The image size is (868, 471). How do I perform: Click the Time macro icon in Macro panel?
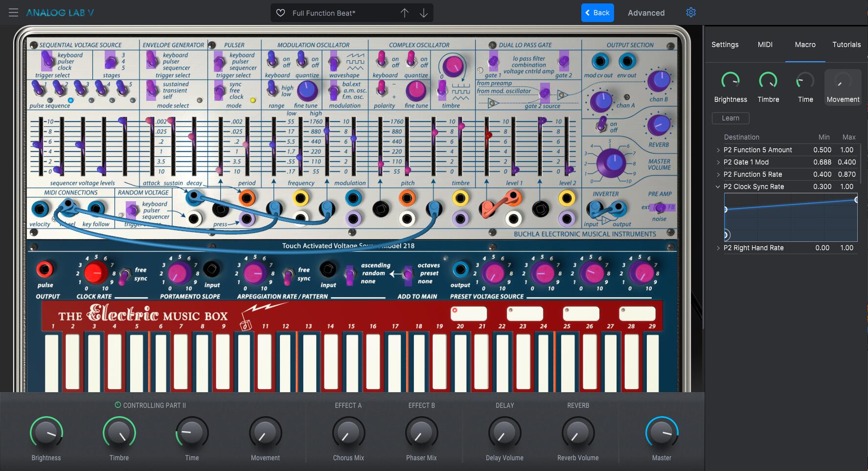(x=805, y=81)
